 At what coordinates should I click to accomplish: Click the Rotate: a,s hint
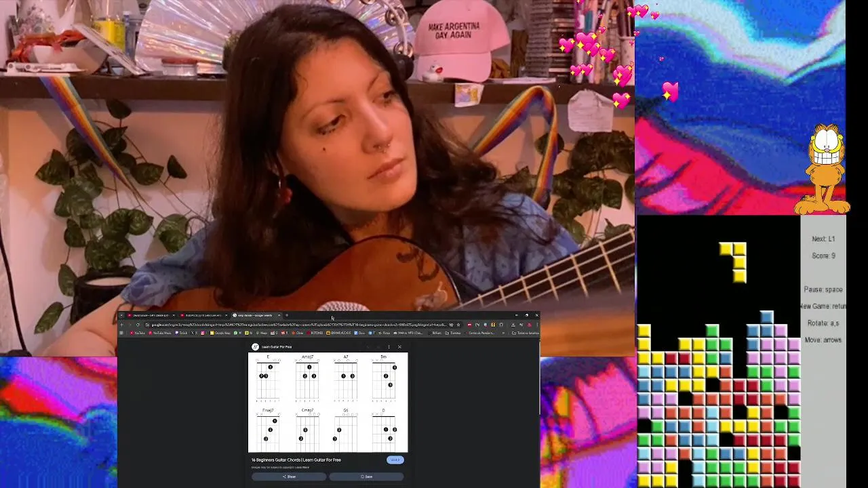pos(823,323)
